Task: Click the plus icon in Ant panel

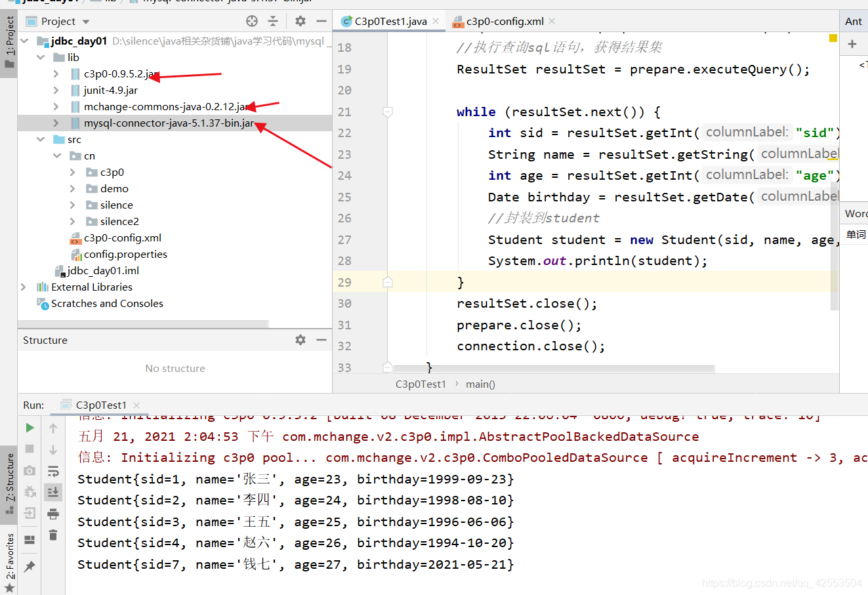Action: 852,44
